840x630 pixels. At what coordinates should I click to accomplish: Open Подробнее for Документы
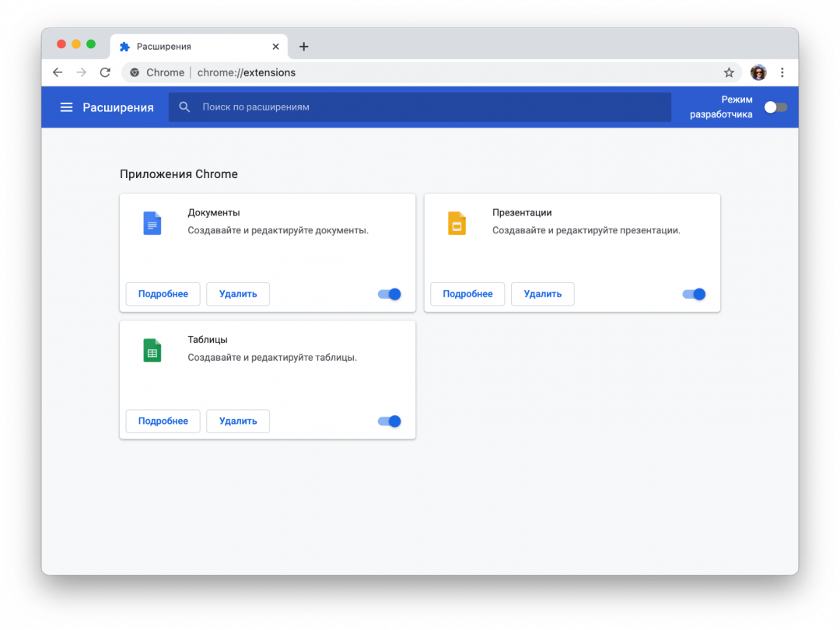(163, 294)
